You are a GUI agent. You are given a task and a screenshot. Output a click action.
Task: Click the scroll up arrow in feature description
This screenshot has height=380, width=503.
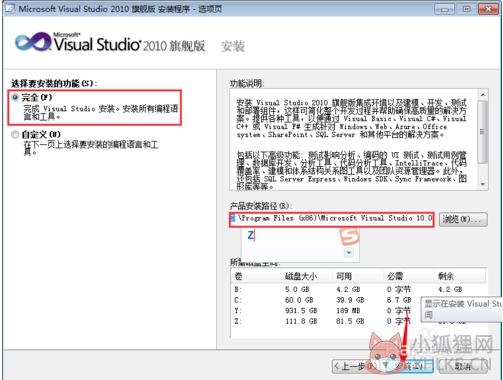[483, 95]
